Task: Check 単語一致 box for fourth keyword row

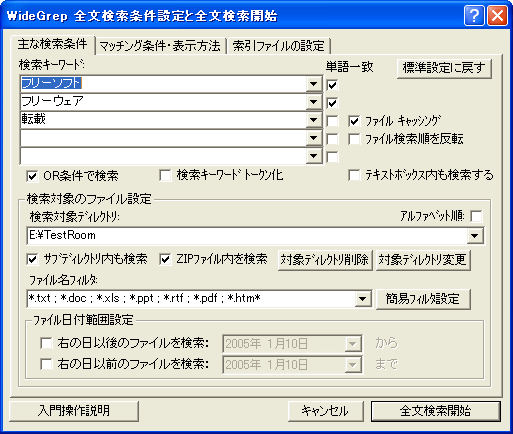Action: (x=332, y=139)
